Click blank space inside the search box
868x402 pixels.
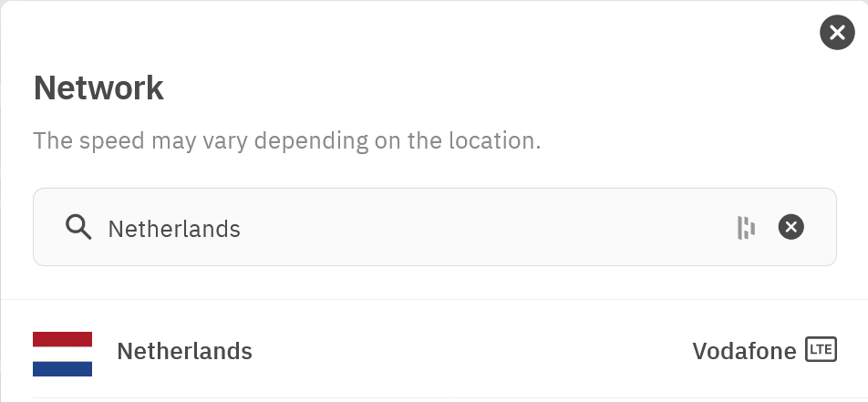[483, 227]
